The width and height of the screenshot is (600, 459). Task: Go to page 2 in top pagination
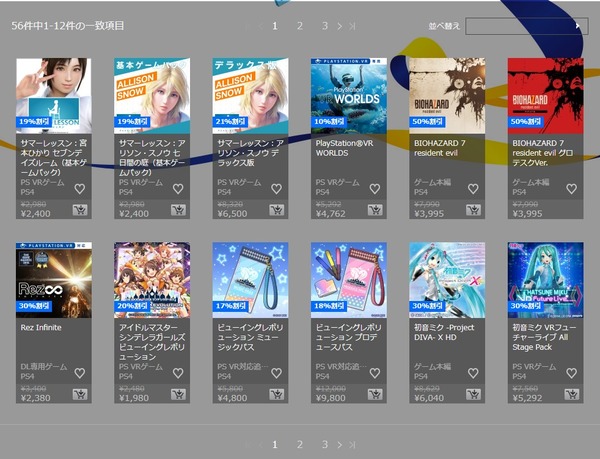[x=300, y=26]
